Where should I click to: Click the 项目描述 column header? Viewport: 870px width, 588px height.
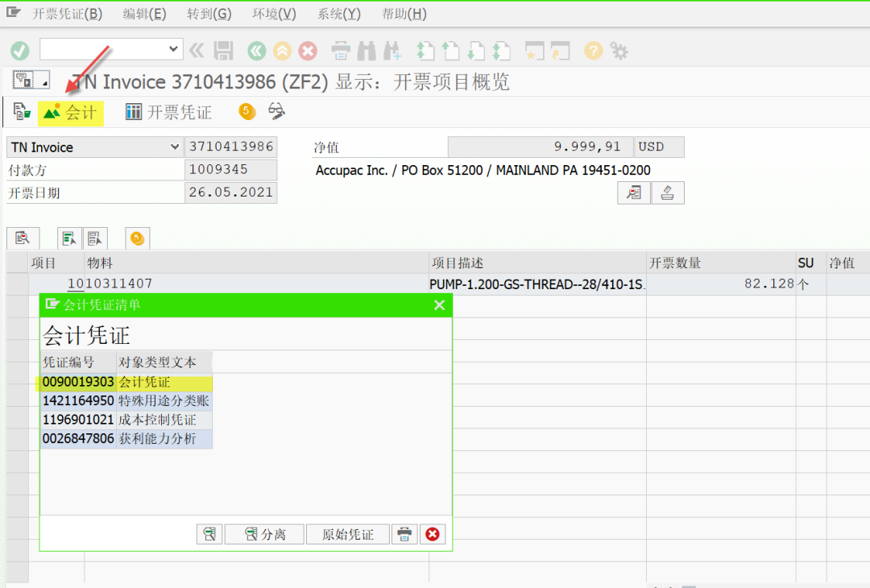click(537, 263)
